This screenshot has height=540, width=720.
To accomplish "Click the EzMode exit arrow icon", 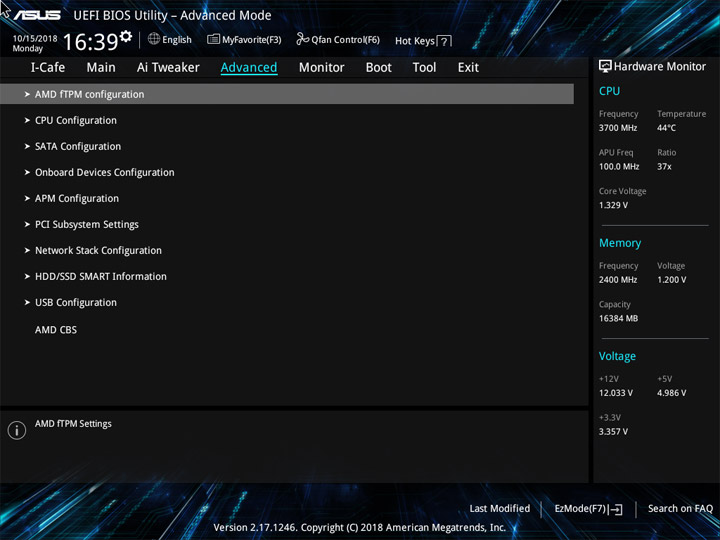I will pyautogui.click(x=616, y=509).
